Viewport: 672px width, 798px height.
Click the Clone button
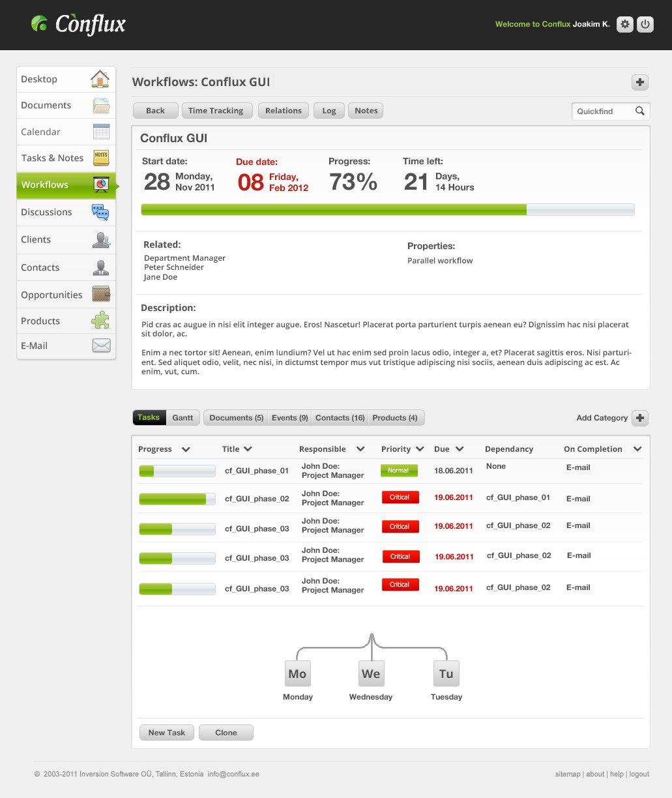(226, 732)
